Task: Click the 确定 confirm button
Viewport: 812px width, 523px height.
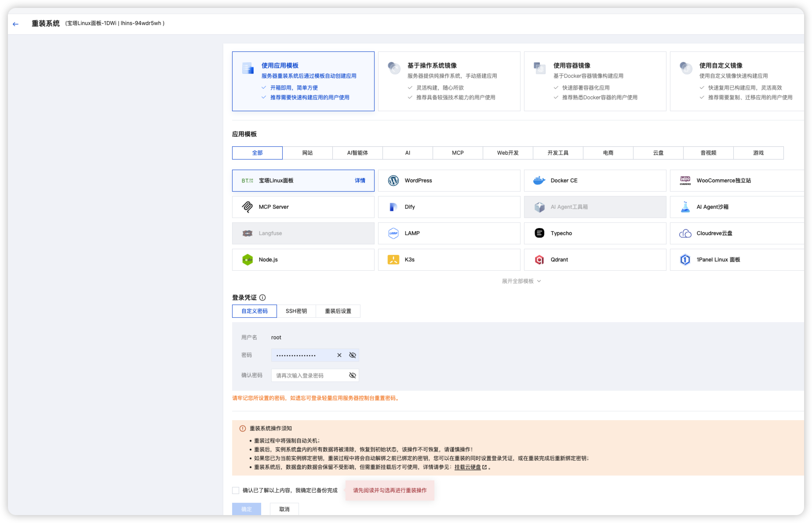Action: (247, 509)
